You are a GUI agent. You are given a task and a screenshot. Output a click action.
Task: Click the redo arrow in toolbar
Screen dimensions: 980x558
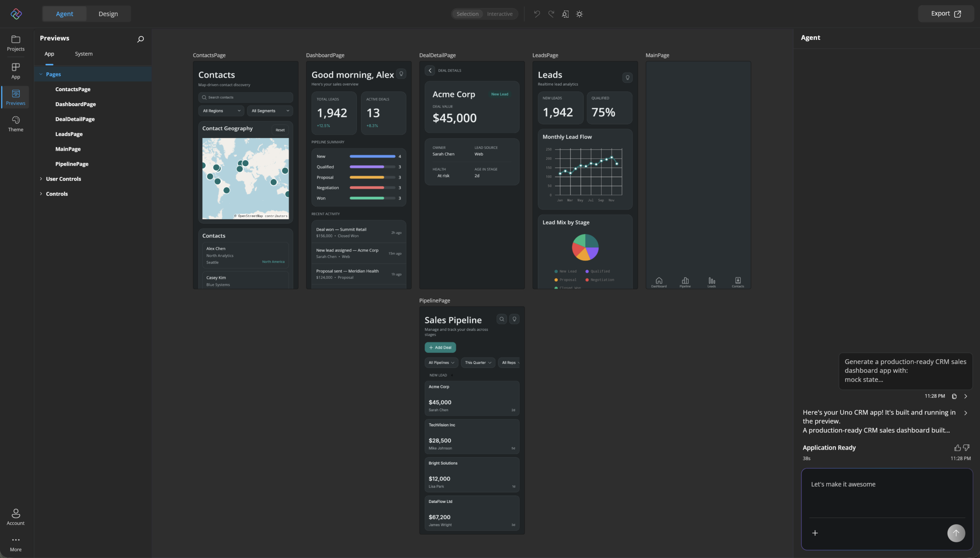[x=551, y=14]
